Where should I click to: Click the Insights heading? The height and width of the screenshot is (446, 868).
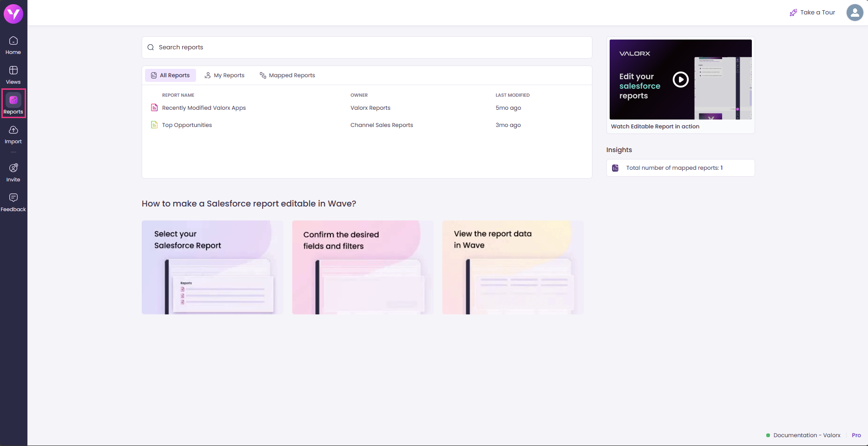click(619, 150)
